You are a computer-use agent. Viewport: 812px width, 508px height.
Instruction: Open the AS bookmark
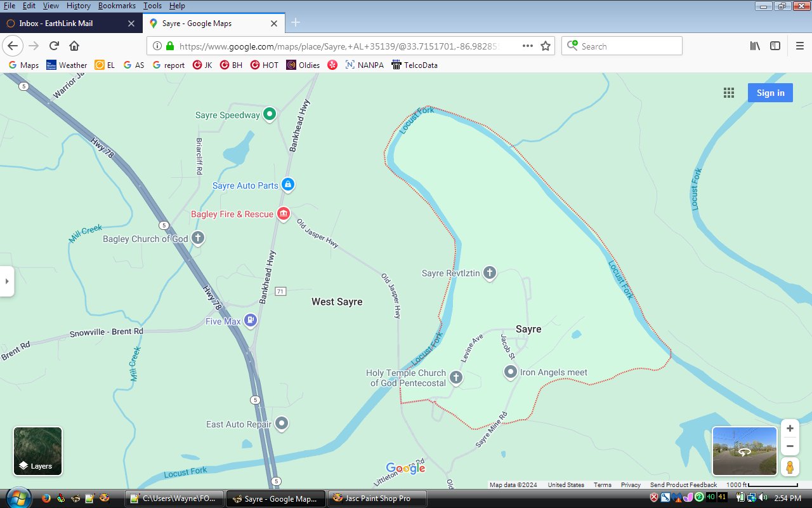(x=134, y=65)
